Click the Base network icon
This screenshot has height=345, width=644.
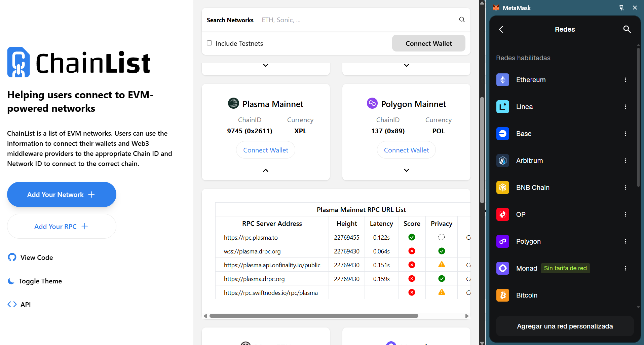coord(503,134)
